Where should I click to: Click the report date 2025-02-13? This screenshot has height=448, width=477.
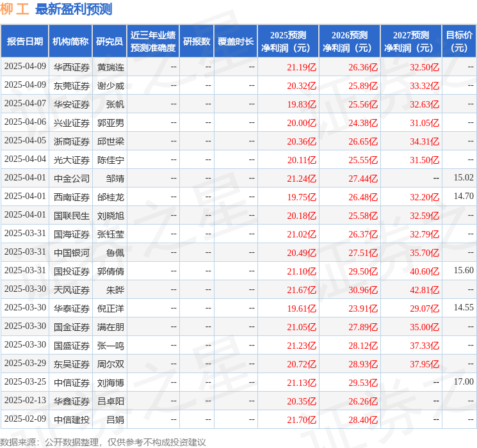(x=25, y=400)
